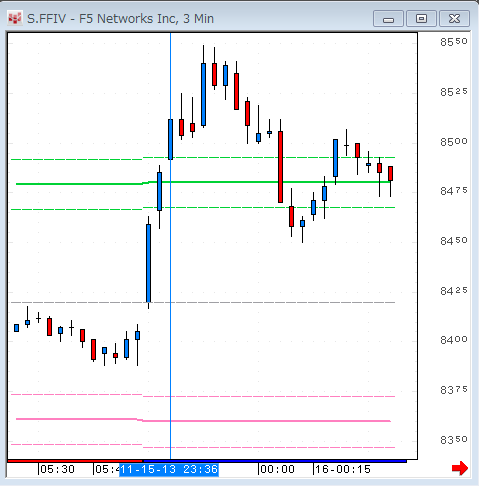The image size is (479, 486).
Task: Click the tall blue breakout candle above gray line
Action: (x=148, y=263)
